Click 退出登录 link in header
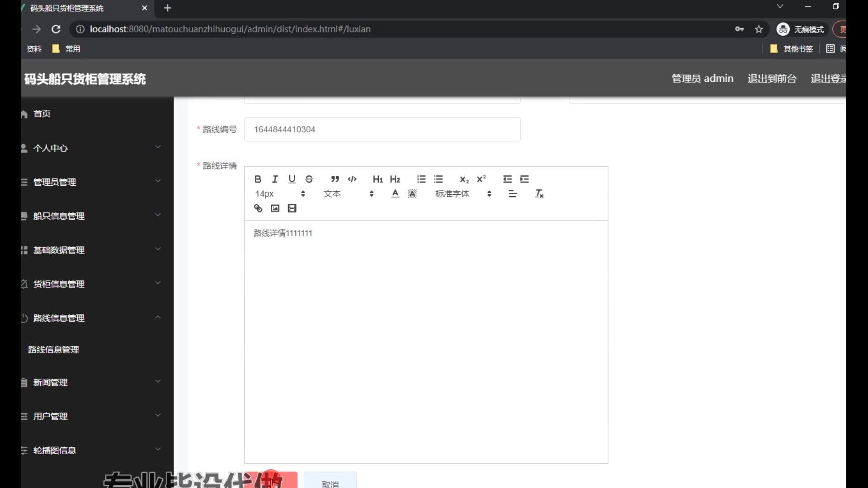Screen dimensions: 868x488 click(828, 79)
